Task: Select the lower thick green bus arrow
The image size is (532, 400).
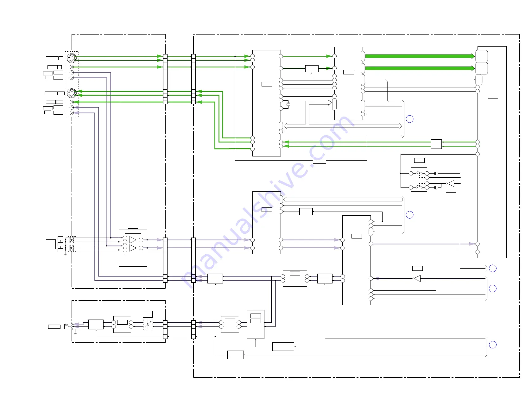Action: [x=420, y=68]
